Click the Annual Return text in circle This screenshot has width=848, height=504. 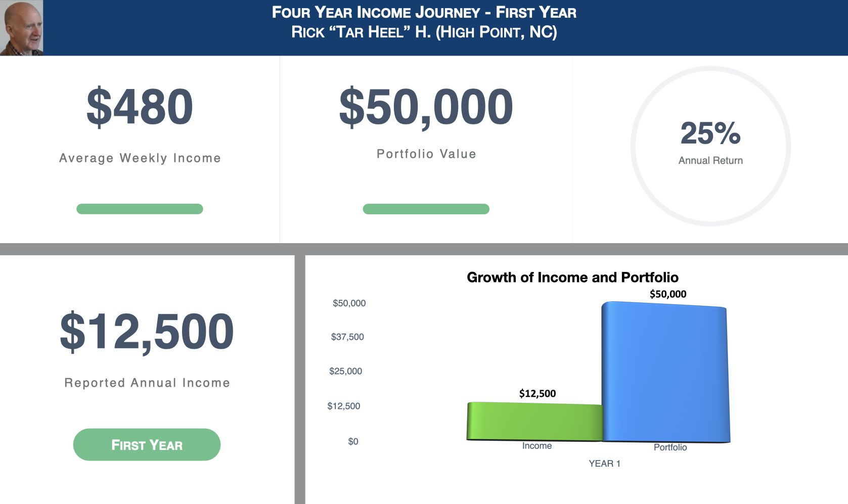710,161
